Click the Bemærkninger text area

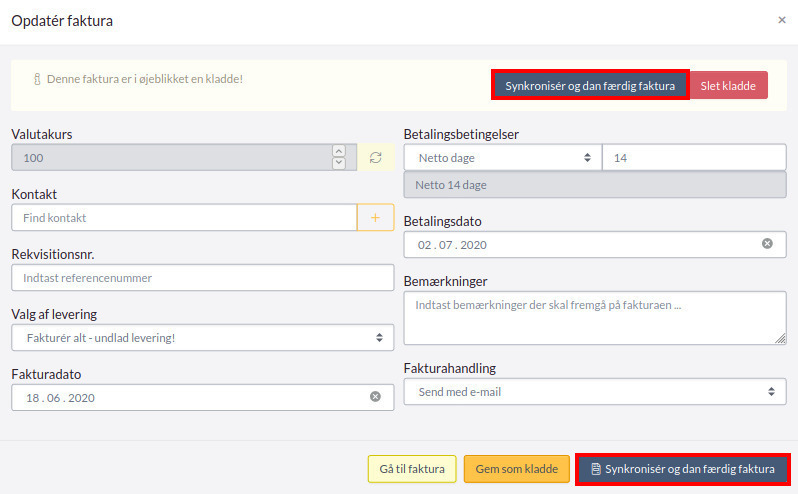595,318
